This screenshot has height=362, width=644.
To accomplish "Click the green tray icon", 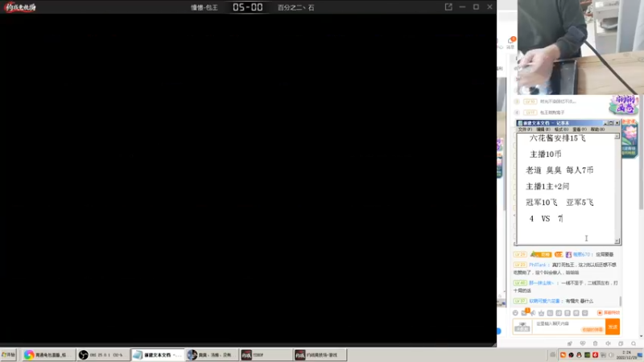I will click(588, 355).
